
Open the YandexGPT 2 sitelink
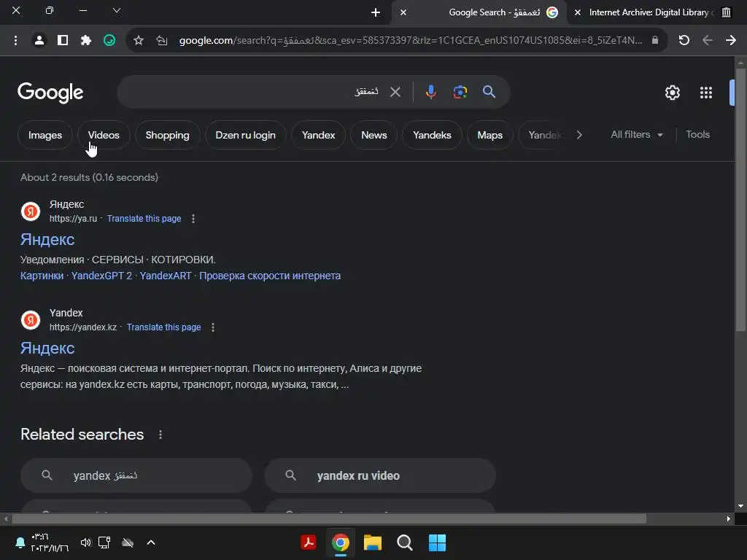coord(101,276)
